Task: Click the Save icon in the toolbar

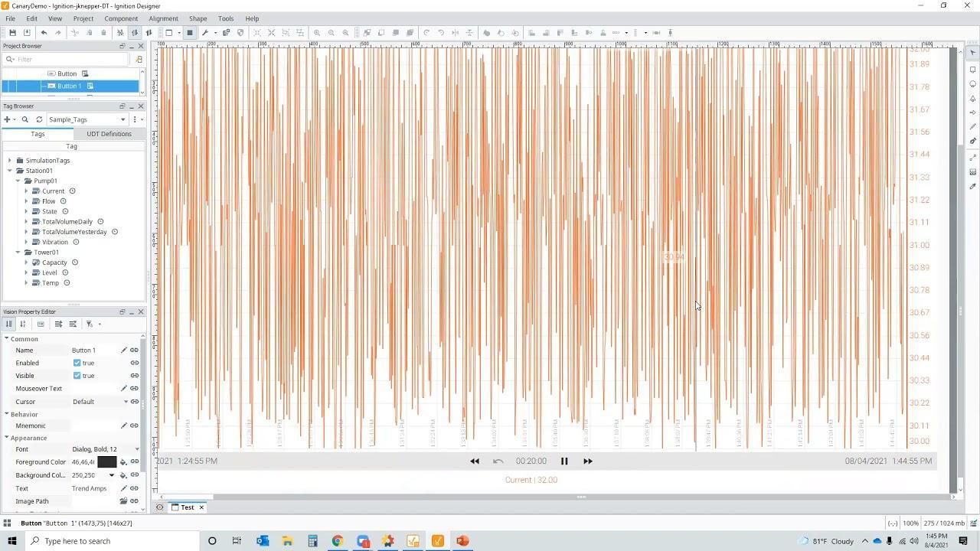Action: pos(12,33)
